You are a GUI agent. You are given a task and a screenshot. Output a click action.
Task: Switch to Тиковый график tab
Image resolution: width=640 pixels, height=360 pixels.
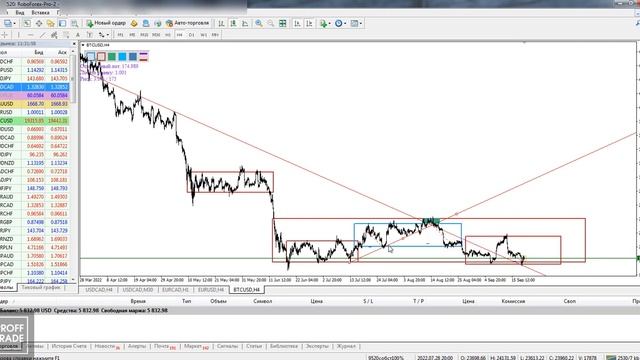coord(40,287)
